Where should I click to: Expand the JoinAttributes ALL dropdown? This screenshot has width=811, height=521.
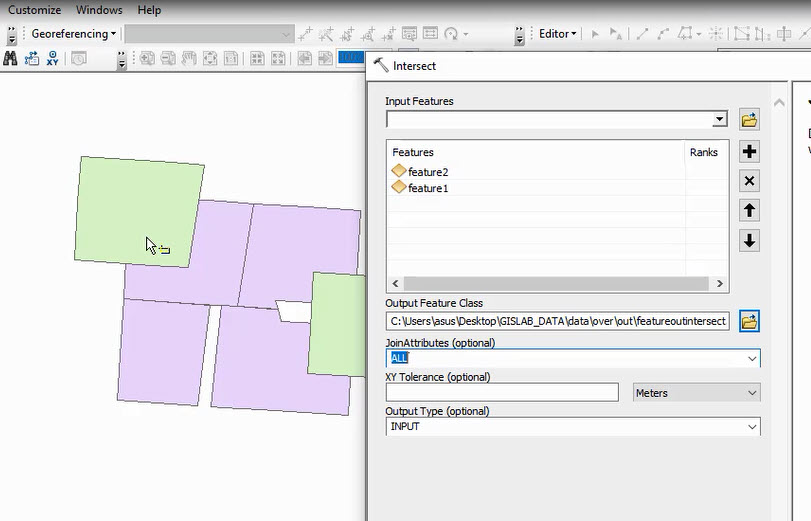pyautogui.click(x=752, y=358)
